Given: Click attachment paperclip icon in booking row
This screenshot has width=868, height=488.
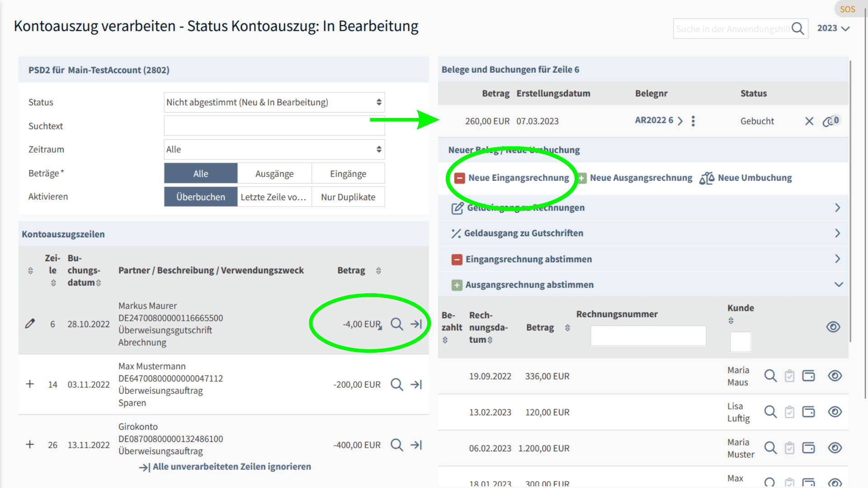Looking at the screenshot, I should [x=829, y=121].
